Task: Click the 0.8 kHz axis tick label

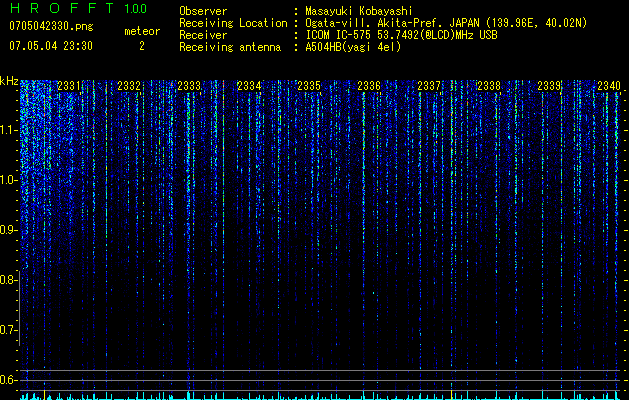Action: coord(9,280)
